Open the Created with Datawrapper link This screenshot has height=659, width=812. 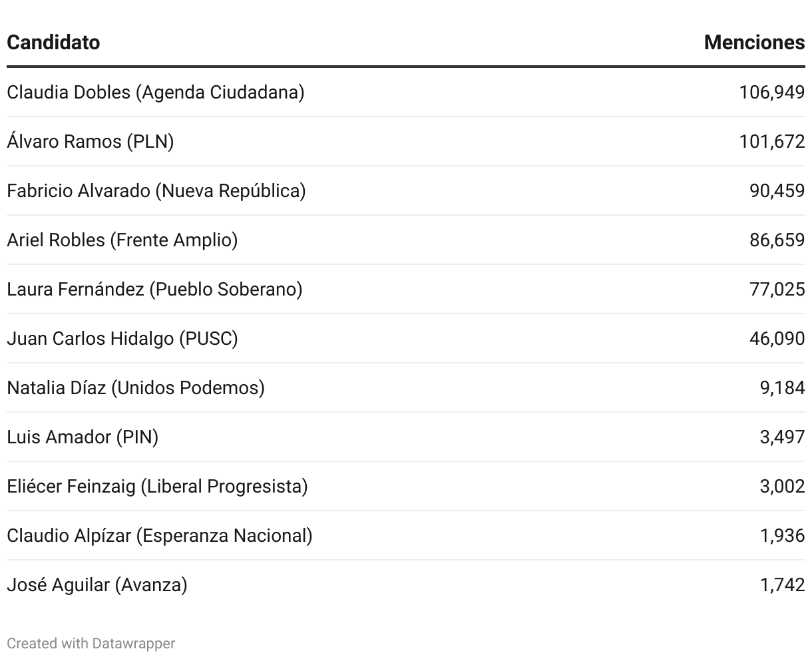click(91, 644)
